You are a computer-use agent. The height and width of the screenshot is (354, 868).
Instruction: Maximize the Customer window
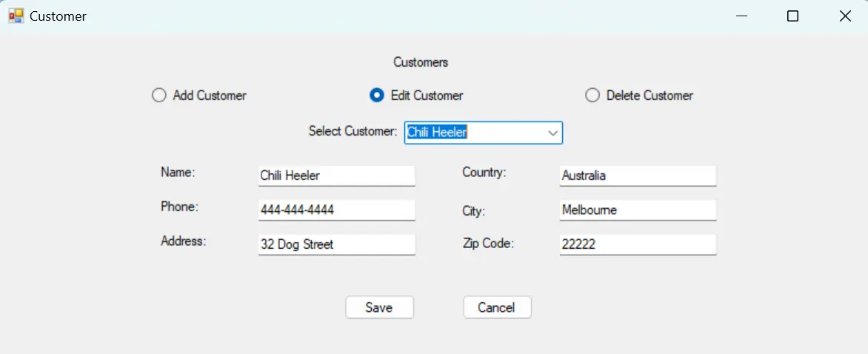(792, 16)
